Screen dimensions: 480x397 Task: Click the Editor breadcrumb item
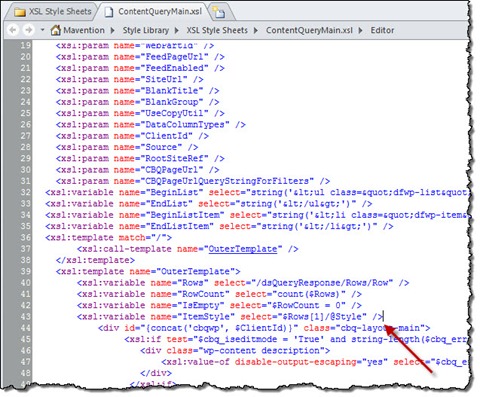(382, 30)
